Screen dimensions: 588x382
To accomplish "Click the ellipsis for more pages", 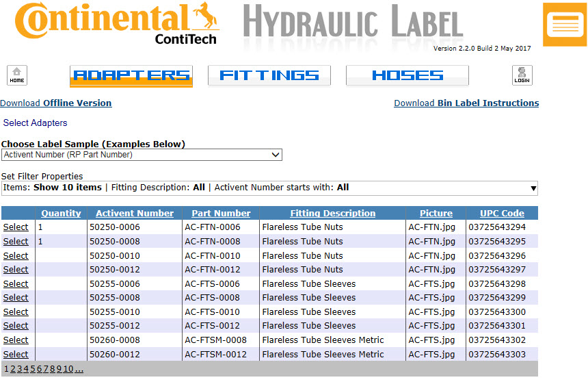I will coord(79,369).
